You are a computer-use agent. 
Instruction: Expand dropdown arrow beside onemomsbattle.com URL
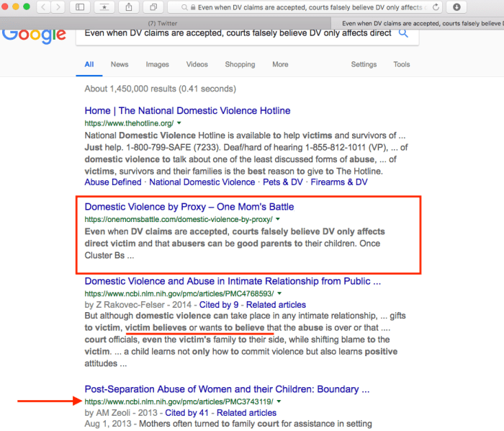click(x=278, y=219)
